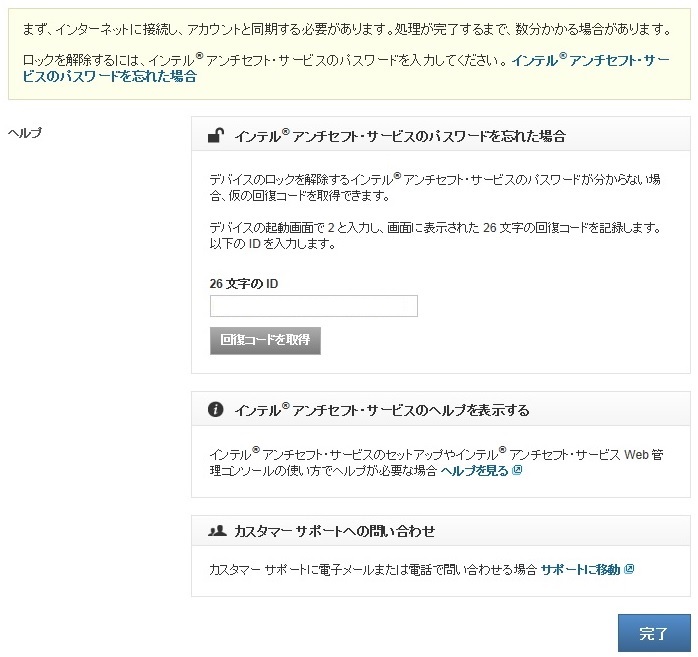
Task: Click the カスタマー サポートへの問い合わせ header
Action: (334, 530)
